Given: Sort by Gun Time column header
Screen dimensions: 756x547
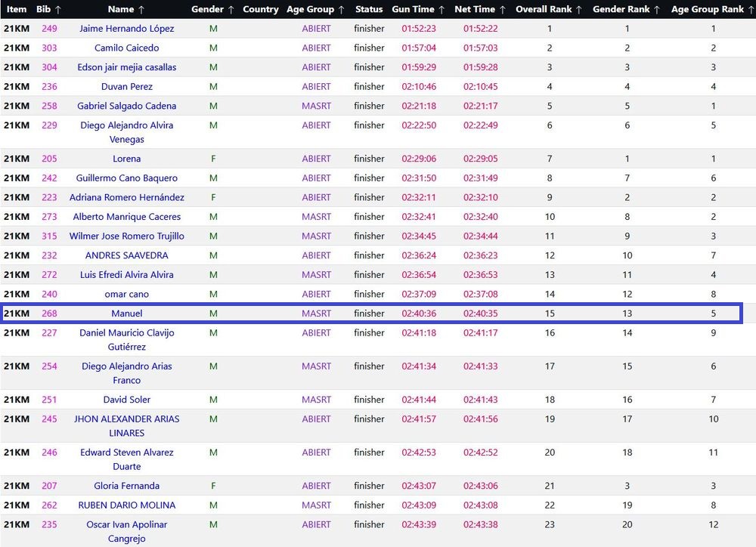Looking at the screenshot, I should tap(418, 9).
